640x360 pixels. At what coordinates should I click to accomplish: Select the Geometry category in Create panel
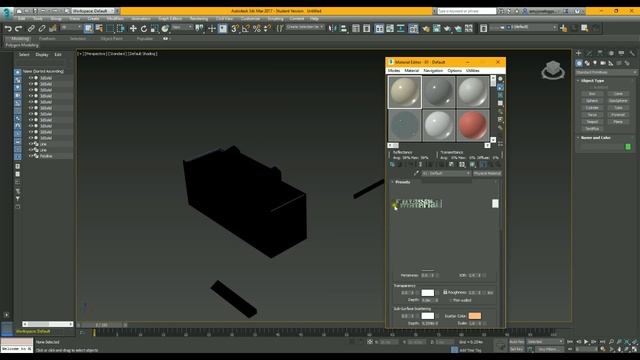[579, 63]
